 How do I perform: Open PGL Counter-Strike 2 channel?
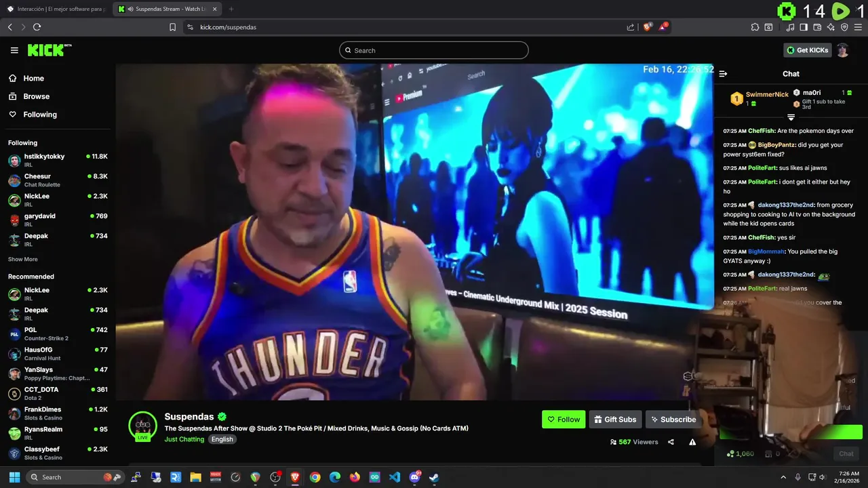pos(58,333)
